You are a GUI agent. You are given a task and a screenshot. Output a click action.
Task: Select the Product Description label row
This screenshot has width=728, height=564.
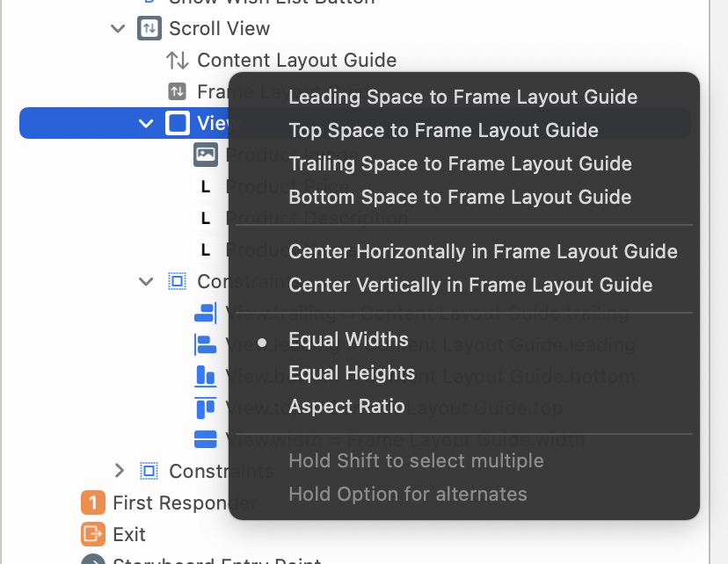pos(211,218)
